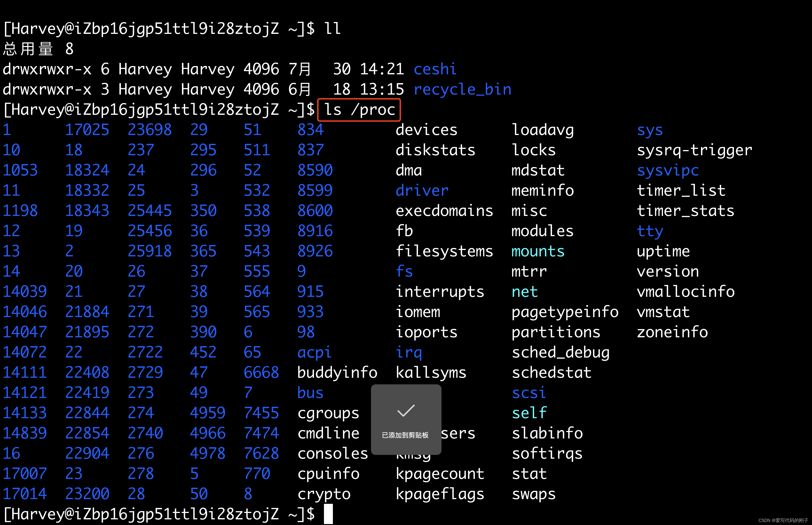Viewport: 812px width, 525px height.
Task: Click the 'ceshi' directory name
Action: click(x=435, y=69)
